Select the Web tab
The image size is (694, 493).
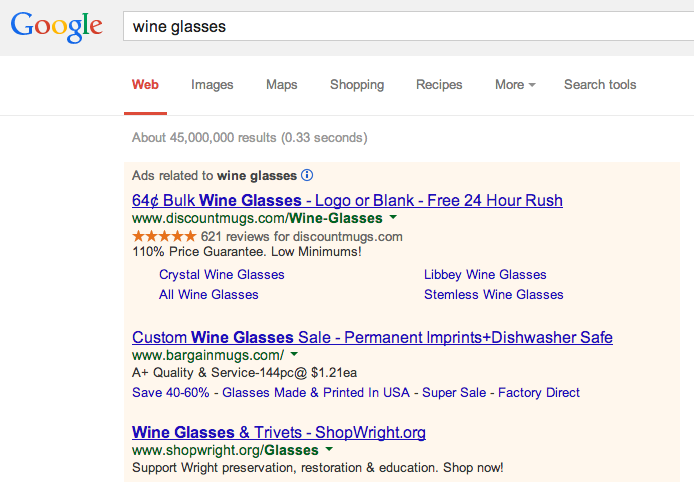point(145,85)
